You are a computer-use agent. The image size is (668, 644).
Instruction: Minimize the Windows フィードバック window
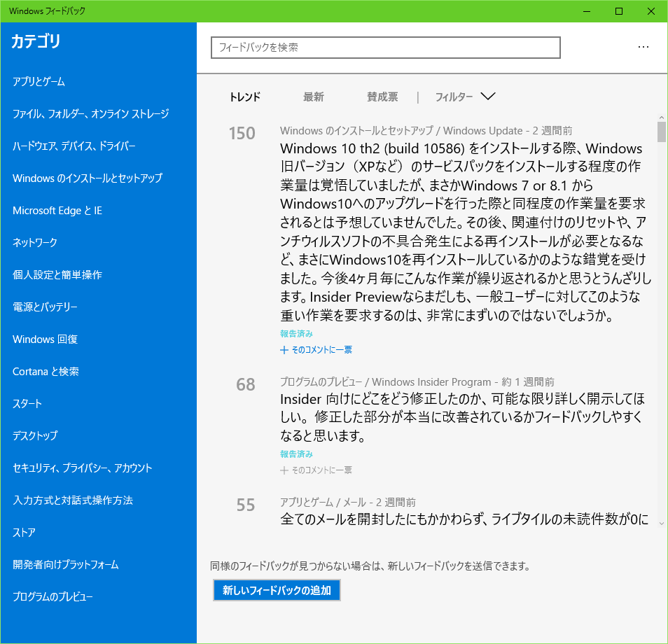[x=587, y=11]
